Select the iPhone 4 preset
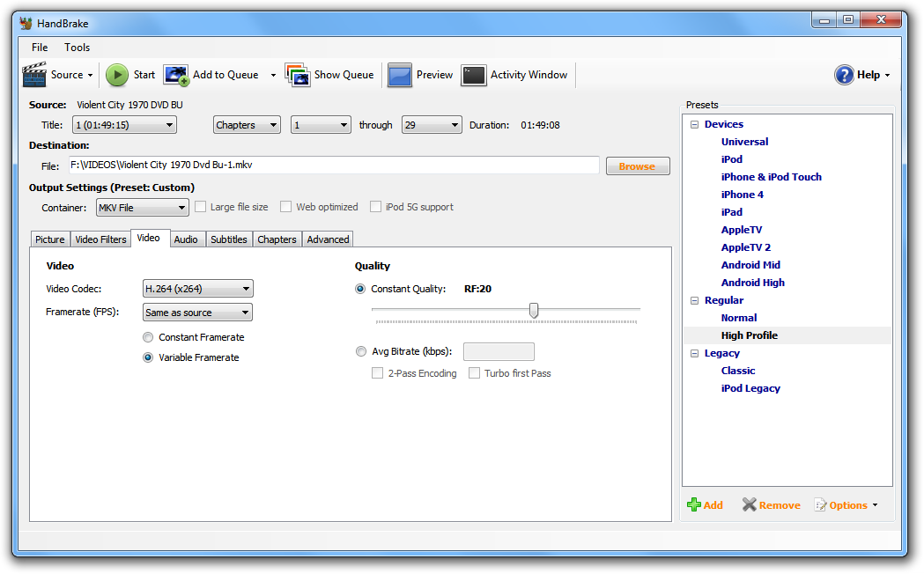 (743, 195)
